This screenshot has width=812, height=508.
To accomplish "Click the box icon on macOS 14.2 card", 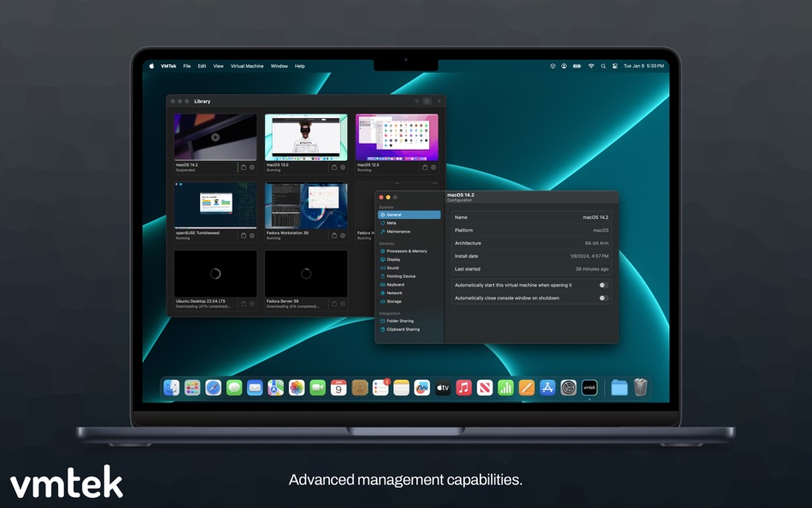I will coord(244,168).
